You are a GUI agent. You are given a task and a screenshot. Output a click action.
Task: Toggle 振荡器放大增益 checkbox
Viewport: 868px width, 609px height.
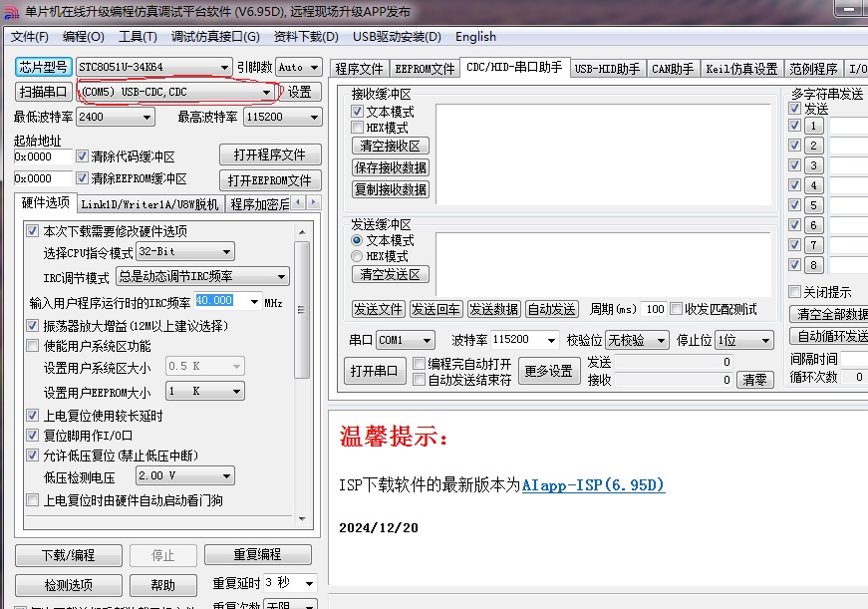(x=32, y=326)
